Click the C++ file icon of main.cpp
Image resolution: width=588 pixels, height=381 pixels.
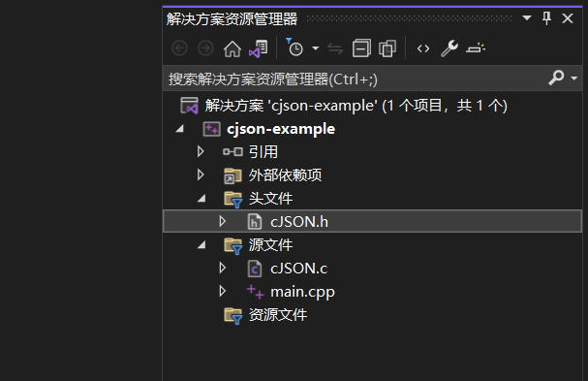tap(255, 292)
